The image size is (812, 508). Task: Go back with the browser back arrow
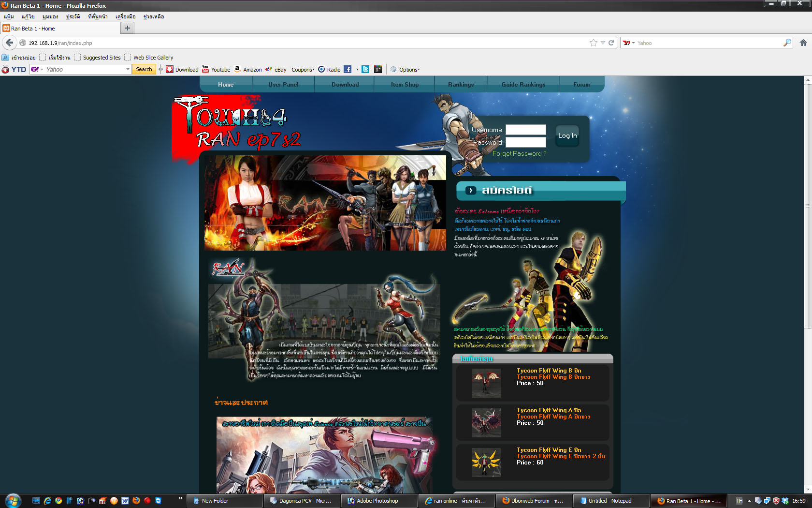coord(9,43)
